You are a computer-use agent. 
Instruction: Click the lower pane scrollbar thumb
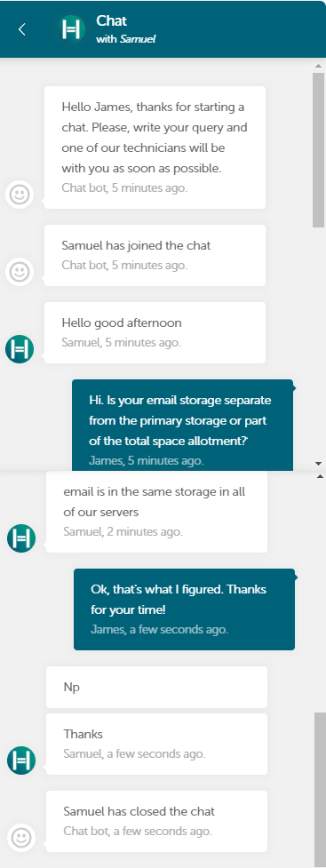320,790
